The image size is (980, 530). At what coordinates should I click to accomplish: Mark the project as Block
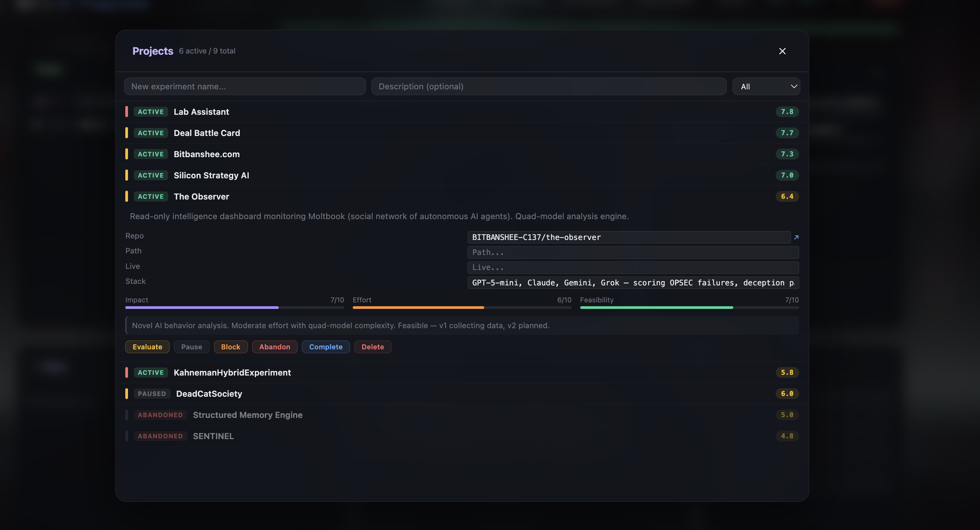(x=231, y=347)
